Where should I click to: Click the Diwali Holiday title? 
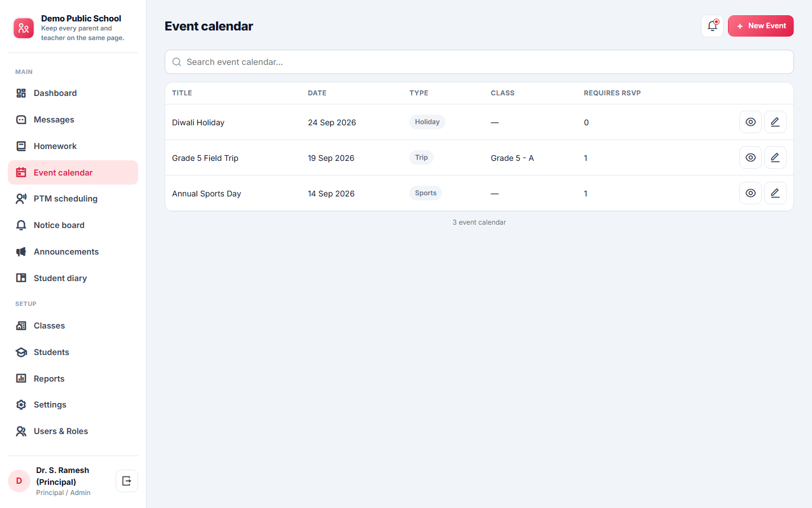(x=198, y=122)
